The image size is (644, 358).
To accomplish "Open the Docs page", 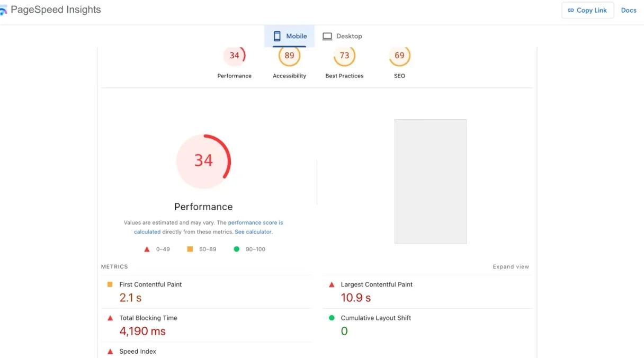I will 629,10.
